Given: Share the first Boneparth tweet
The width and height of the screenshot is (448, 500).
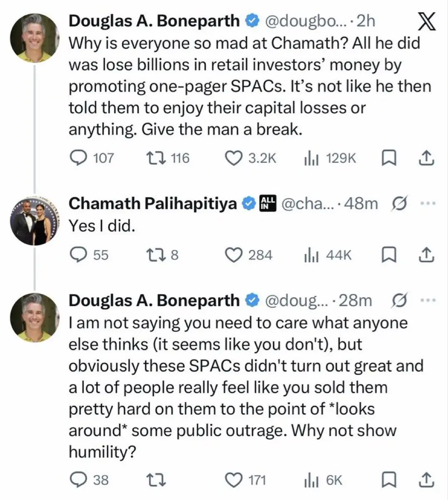Looking at the screenshot, I should coord(426,158).
